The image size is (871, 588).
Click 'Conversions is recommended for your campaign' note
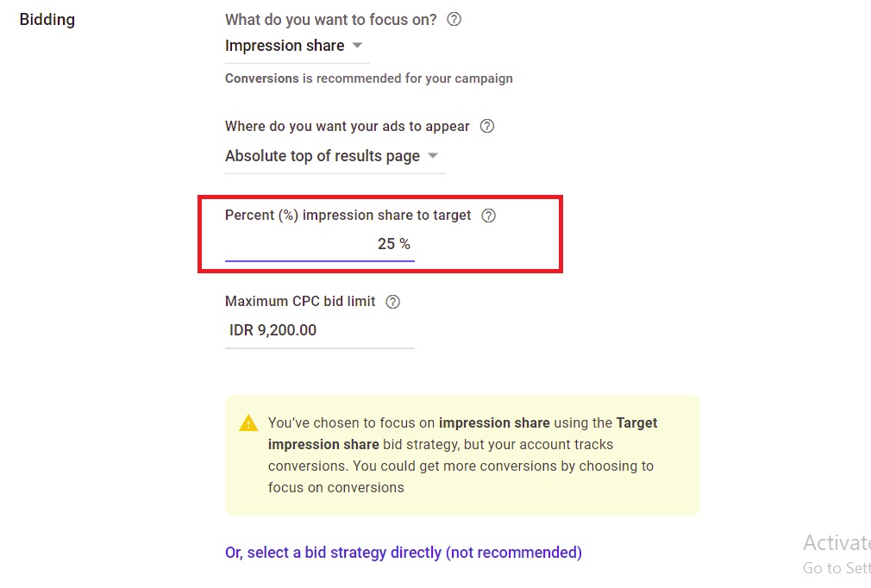pyautogui.click(x=369, y=78)
